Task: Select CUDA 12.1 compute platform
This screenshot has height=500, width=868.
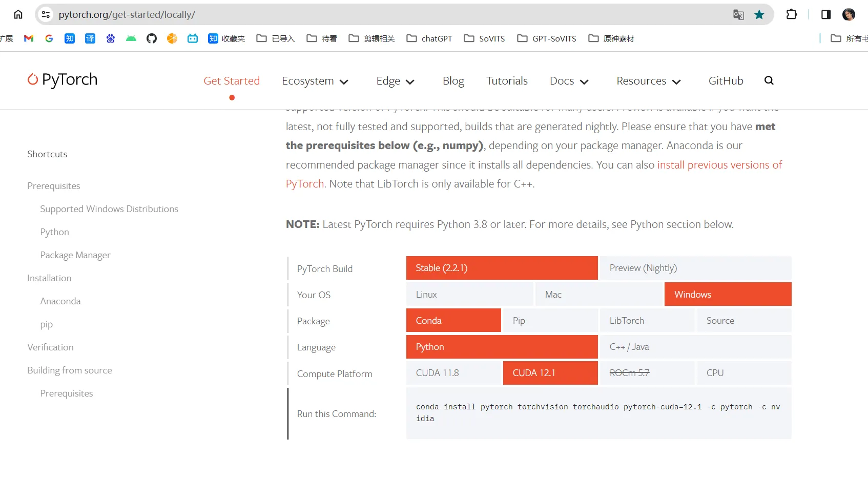Action: coord(550,373)
